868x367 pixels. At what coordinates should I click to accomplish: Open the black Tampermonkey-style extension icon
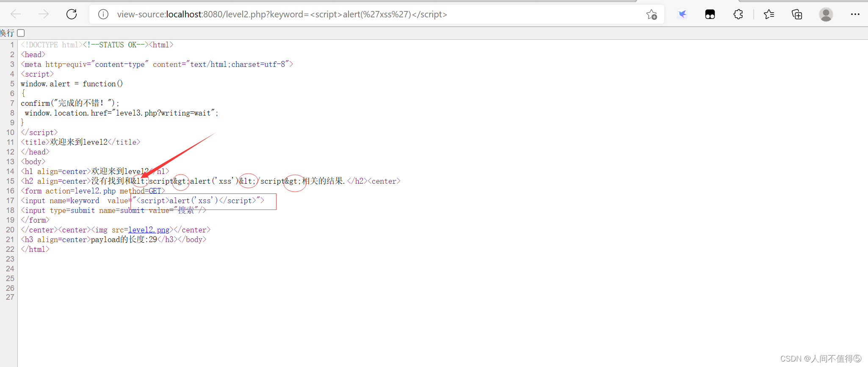[710, 14]
